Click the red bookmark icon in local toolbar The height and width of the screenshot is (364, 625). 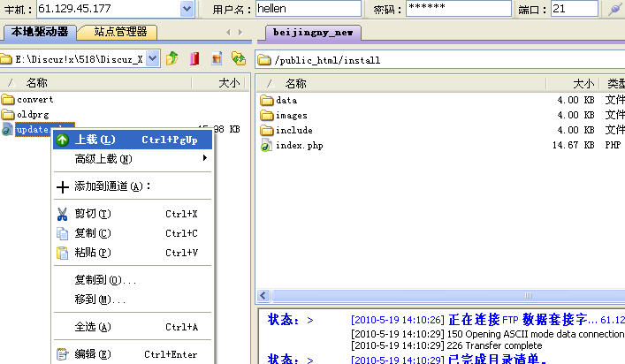point(194,58)
